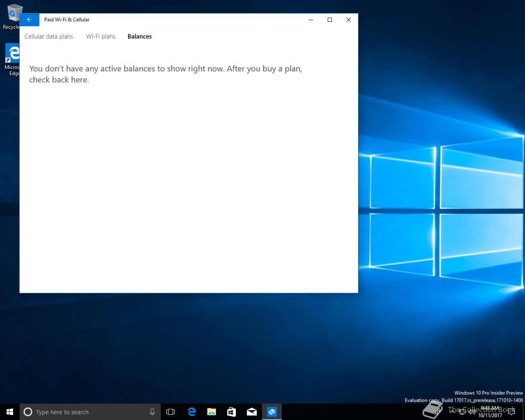Open Microsoft Store from the taskbar
The image size is (525, 420).
pyautogui.click(x=231, y=412)
